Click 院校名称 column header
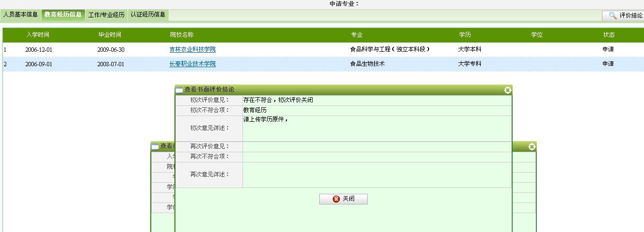 (182, 35)
